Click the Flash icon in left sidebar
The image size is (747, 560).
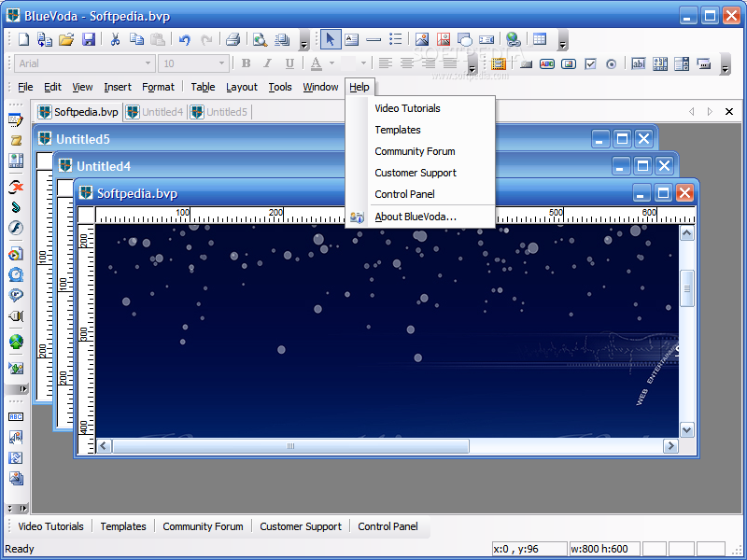click(x=15, y=228)
